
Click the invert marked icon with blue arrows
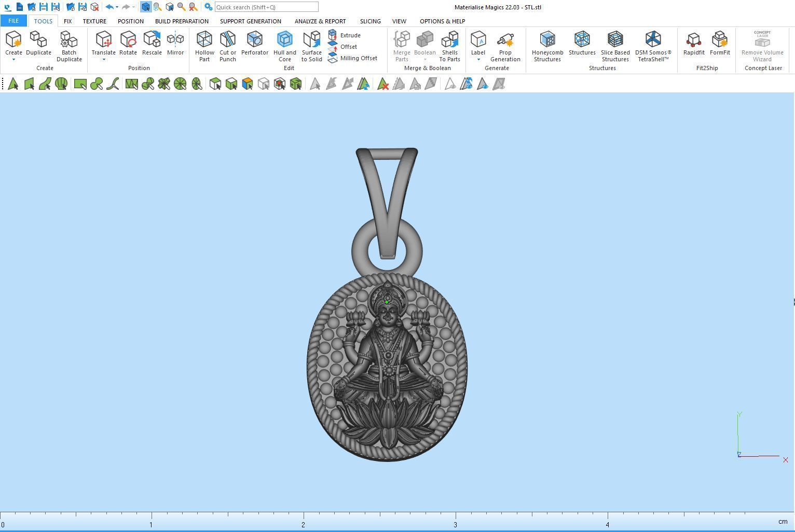pyautogui.click(x=363, y=84)
